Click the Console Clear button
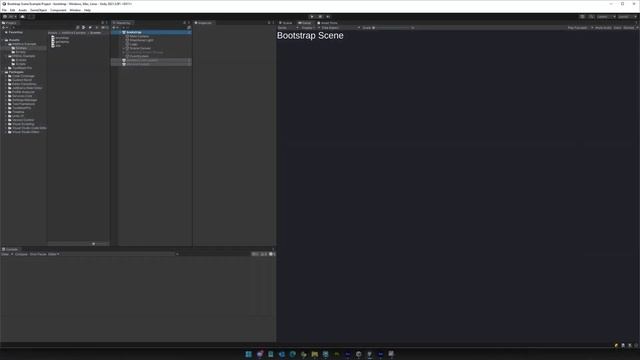 point(5,254)
